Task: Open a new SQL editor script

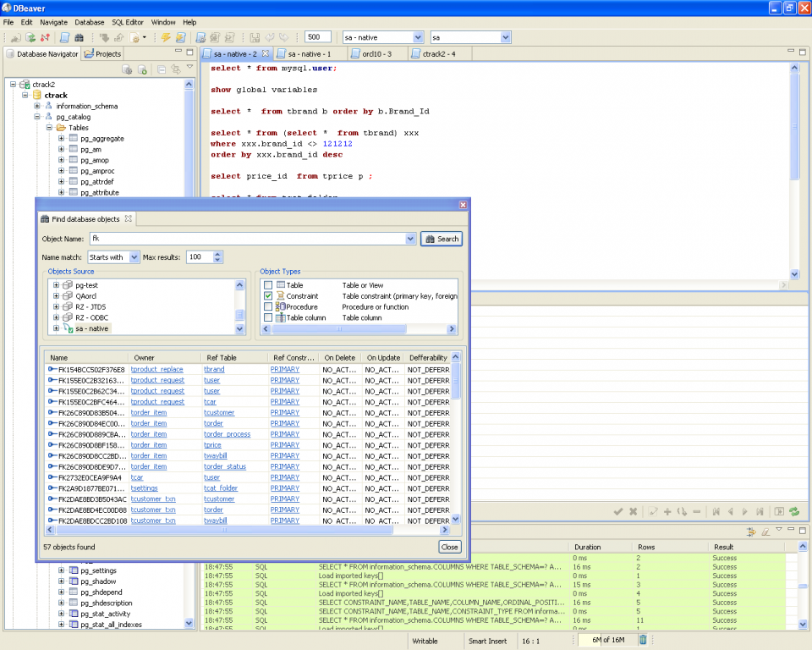Action: coord(65,37)
